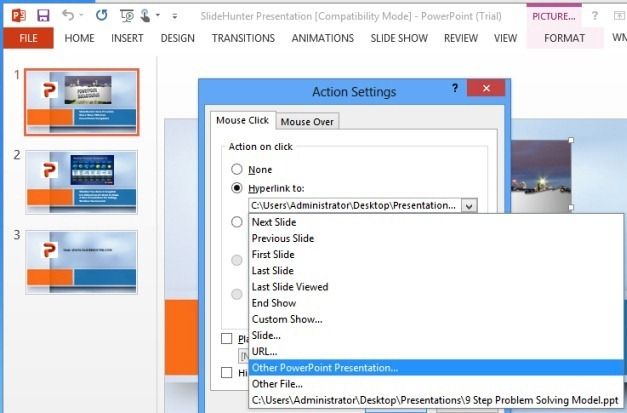627x413 pixels.
Task: Expand the Undo history arrow
Action: pyautogui.click(x=81, y=16)
